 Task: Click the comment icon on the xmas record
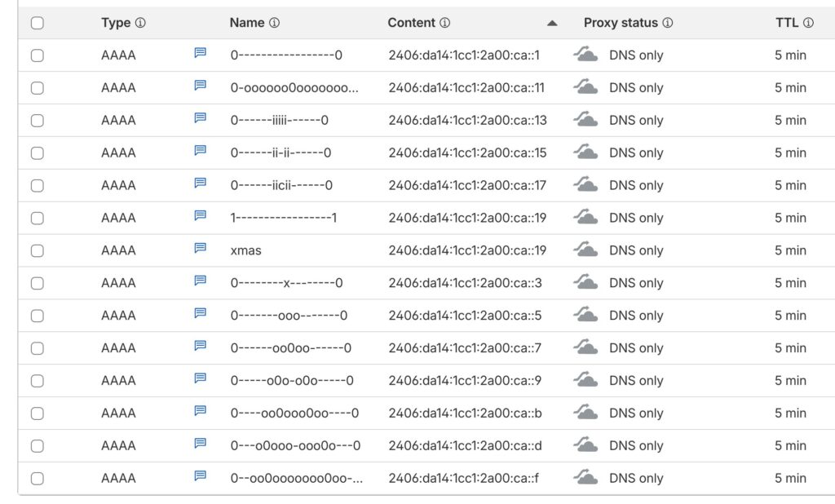pyautogui.click(x=200, y=249)
